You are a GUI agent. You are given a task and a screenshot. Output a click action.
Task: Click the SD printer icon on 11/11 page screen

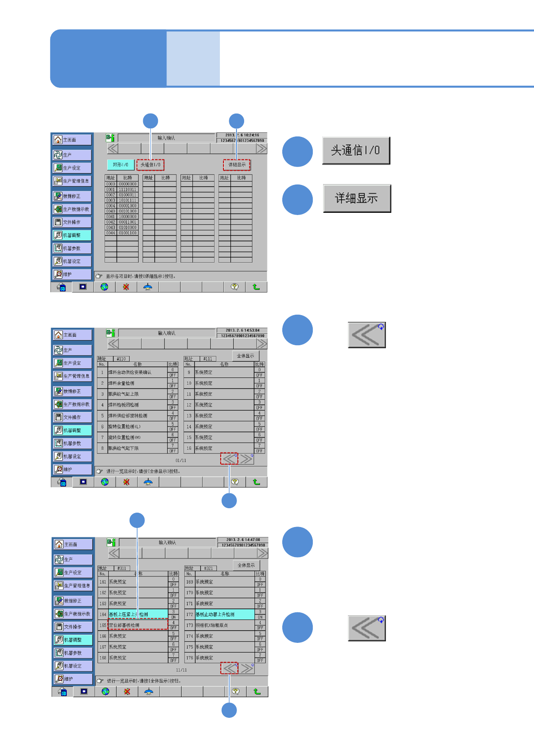coord(63,691)
